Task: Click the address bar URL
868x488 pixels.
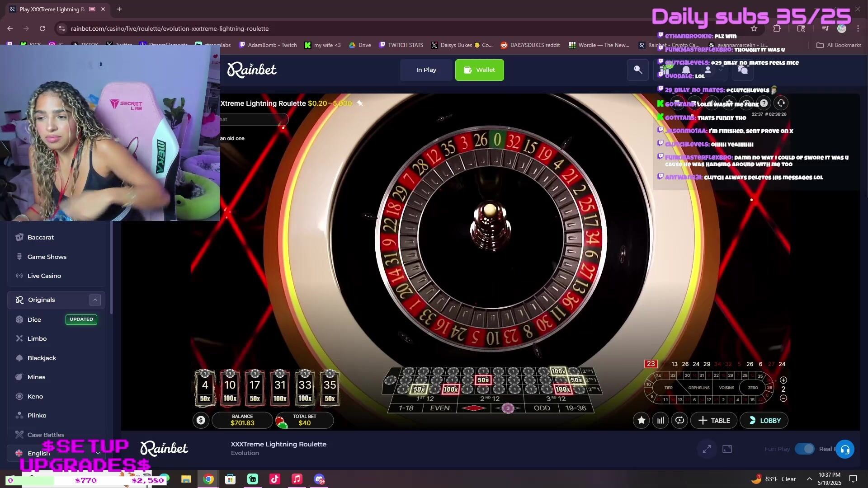Action: click(x=170, y=28)
